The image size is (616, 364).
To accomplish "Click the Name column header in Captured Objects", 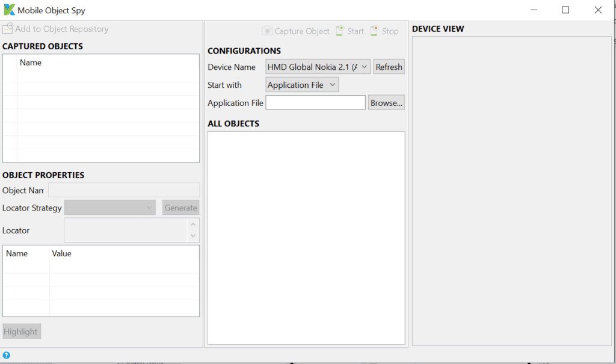I will pyautogui.click(x=31, y=63).
